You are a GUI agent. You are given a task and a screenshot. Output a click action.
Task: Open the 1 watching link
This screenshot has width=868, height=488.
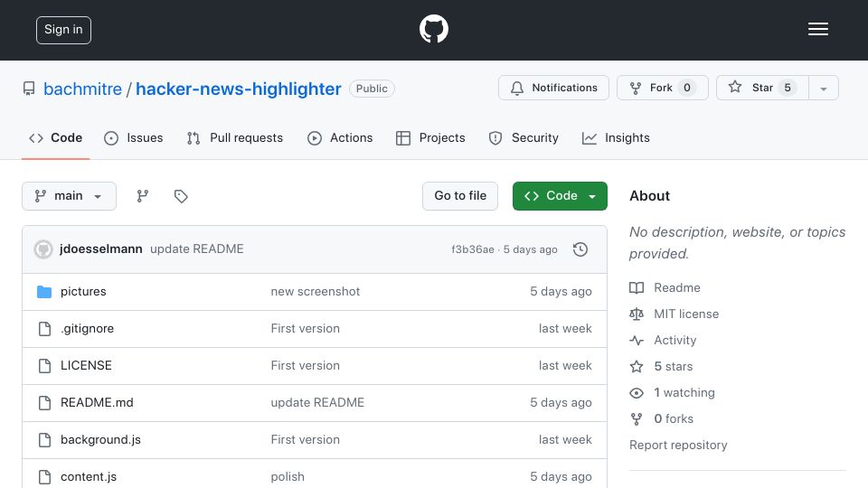(684, 393)
